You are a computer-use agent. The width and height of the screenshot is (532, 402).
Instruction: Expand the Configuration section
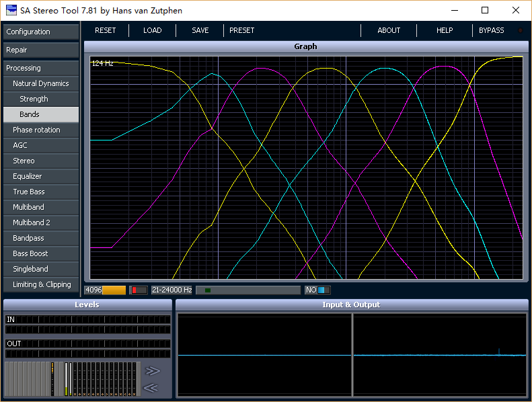40,32
